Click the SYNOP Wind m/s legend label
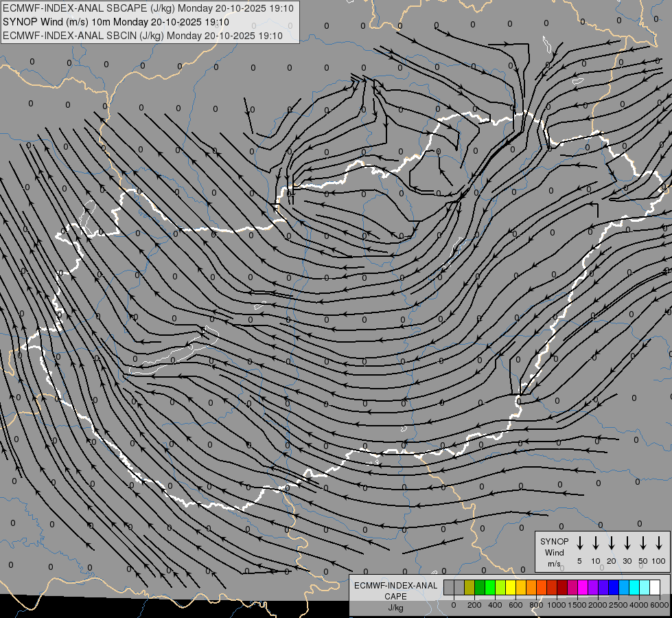Viewport: 672px width, 618px height. click(554, 552)
